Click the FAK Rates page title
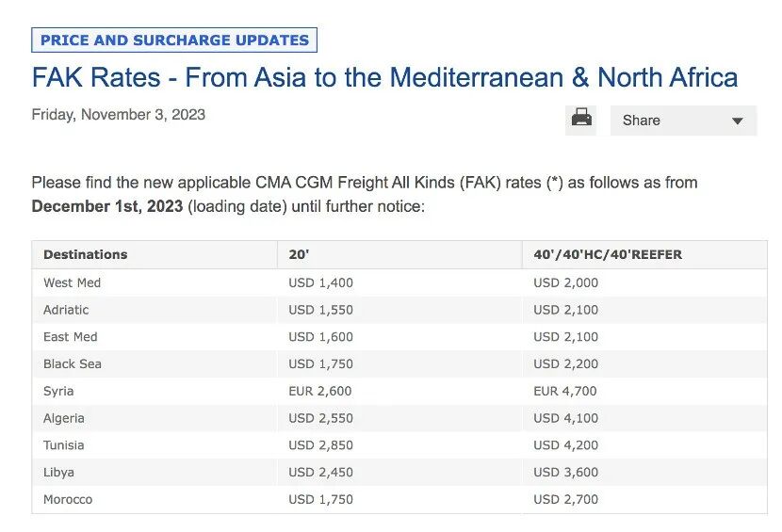 pyautogui.click(x=384, y=77)
